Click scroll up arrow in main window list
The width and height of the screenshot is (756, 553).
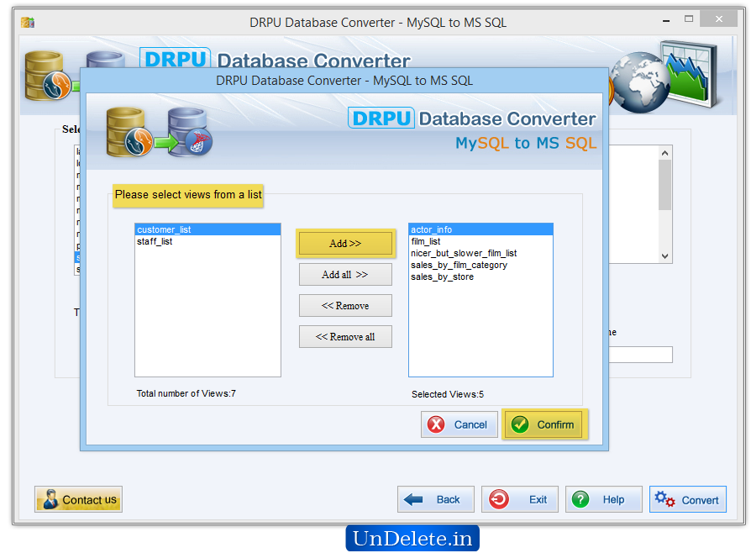pos(665,153)
